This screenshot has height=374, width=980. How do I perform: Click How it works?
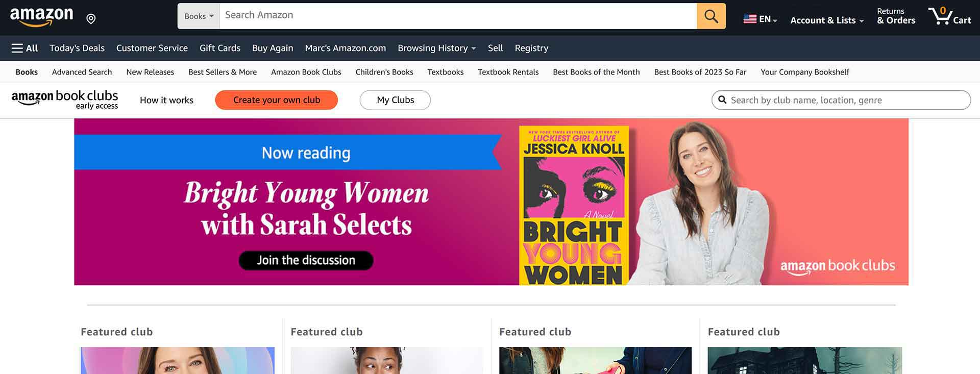(166, 100)
